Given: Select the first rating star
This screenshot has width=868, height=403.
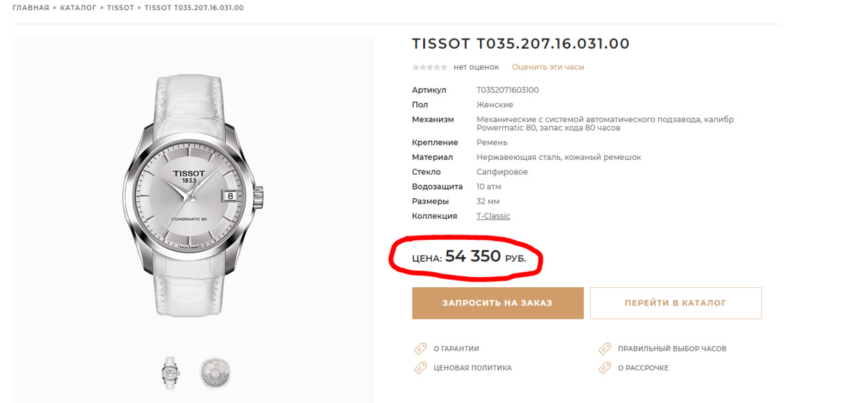Looking at the screenshot, I should click(x=415, y=67).
